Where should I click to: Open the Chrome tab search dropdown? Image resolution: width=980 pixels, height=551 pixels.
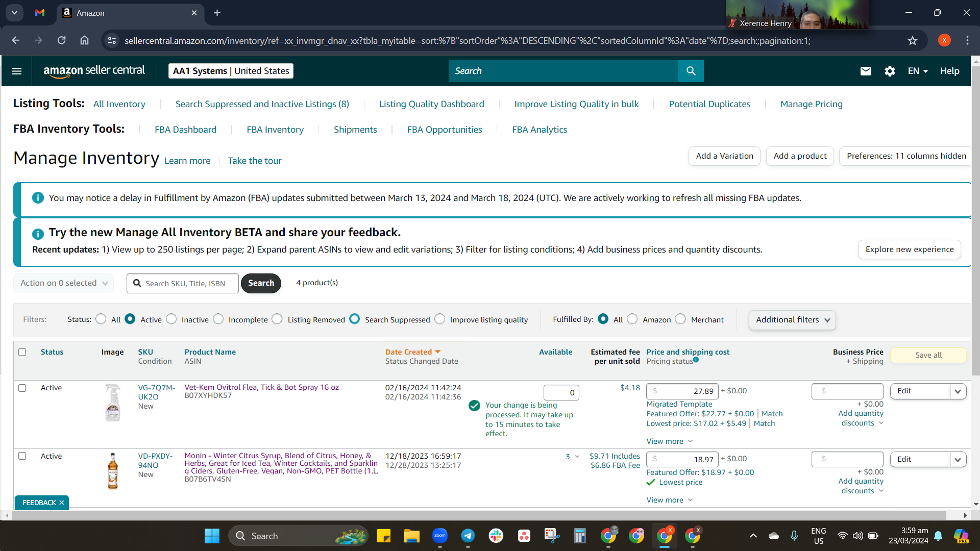[x=14, y=13]
